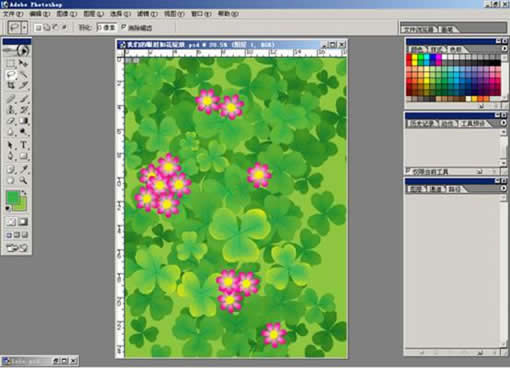Switch to Standard Screen mode

point(9,235)
